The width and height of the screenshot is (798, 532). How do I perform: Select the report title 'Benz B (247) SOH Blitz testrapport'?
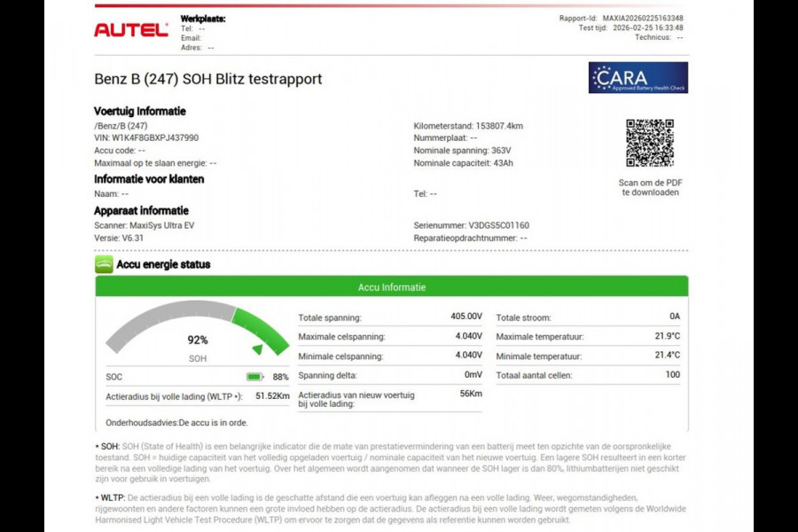208,79
